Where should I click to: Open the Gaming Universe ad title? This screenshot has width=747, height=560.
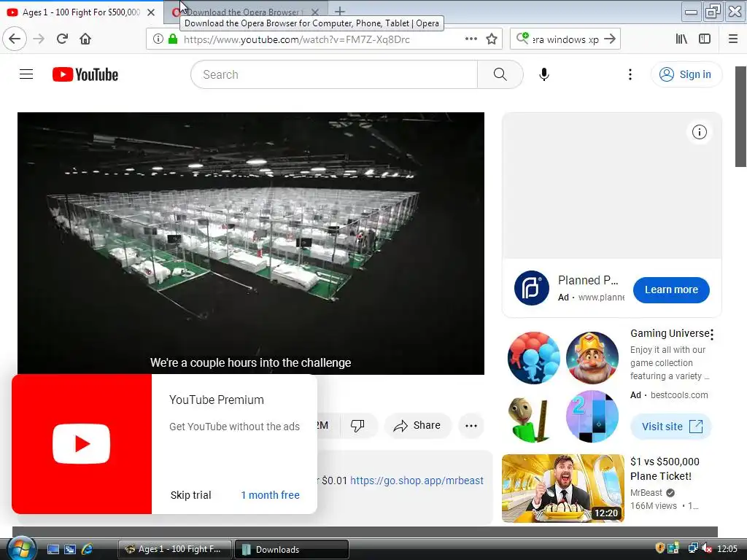click(x=670, y=333)
